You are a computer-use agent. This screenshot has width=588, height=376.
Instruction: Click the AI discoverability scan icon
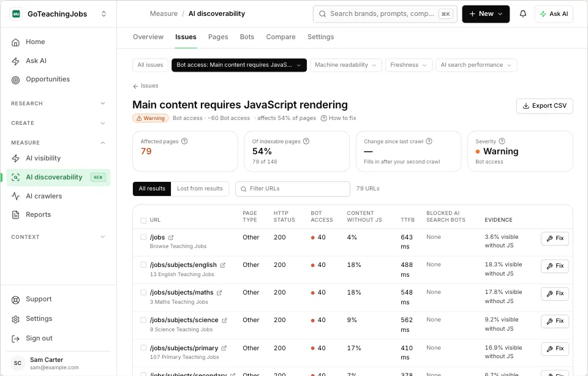click(15, 178)
